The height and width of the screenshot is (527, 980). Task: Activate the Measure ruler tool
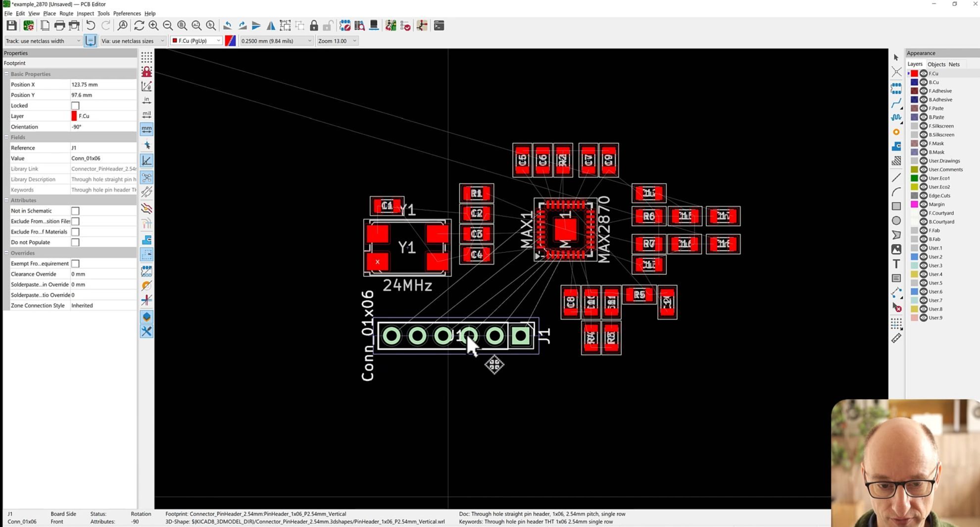[x=896, y=338]
